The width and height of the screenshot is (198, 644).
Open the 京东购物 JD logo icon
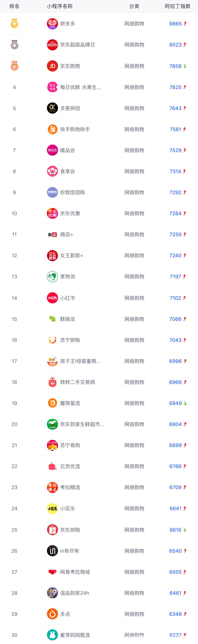coord(52,66)
